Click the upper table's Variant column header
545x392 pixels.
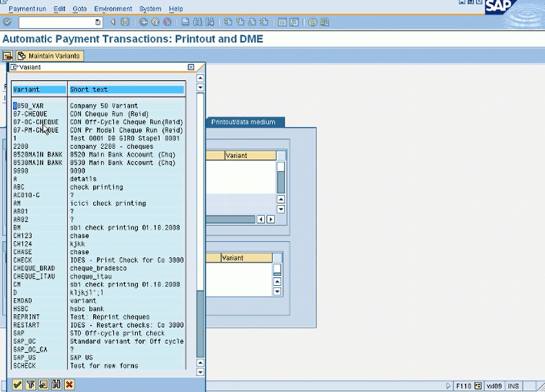pos(250,155)
